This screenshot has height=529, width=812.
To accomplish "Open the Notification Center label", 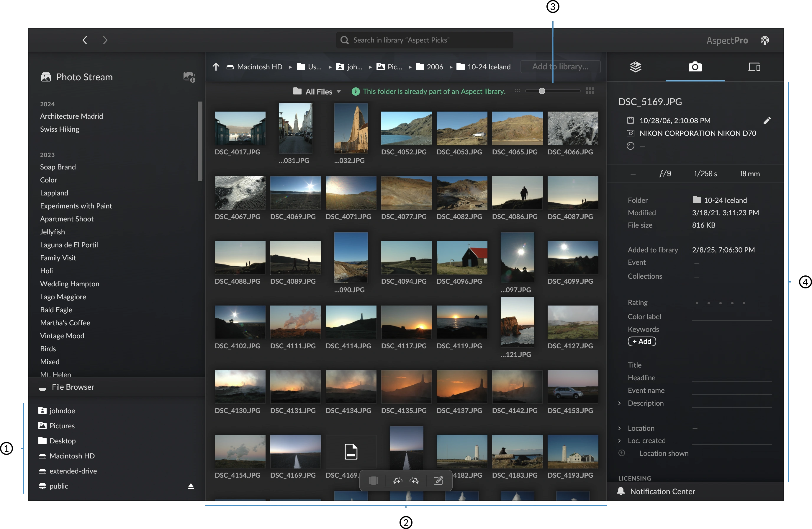I will click(662, 491).
